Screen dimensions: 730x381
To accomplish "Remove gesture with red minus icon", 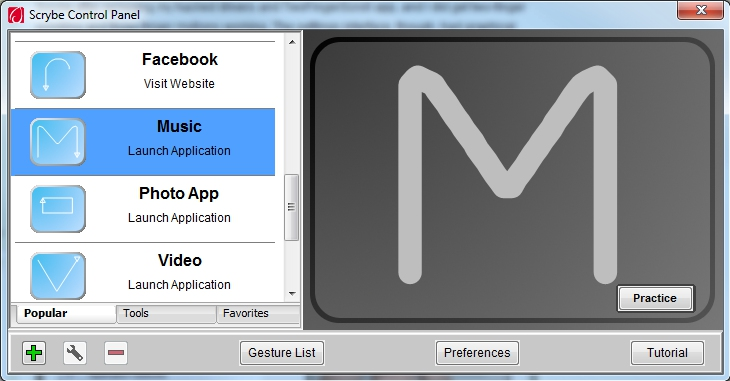I will [x=115, y=353].
